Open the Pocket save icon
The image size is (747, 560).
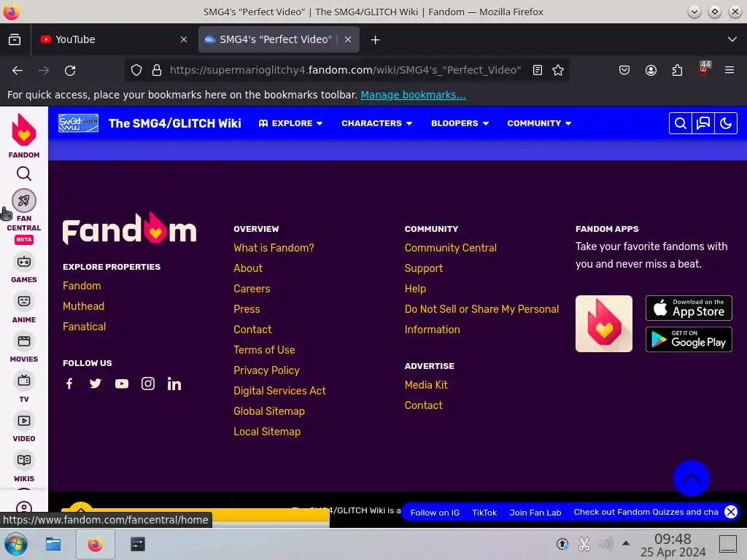624,70
